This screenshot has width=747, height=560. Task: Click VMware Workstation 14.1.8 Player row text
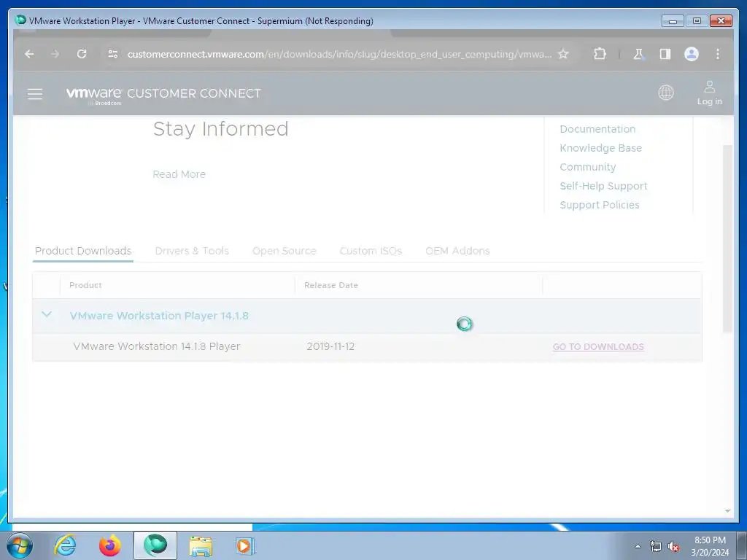pos(157,346)
